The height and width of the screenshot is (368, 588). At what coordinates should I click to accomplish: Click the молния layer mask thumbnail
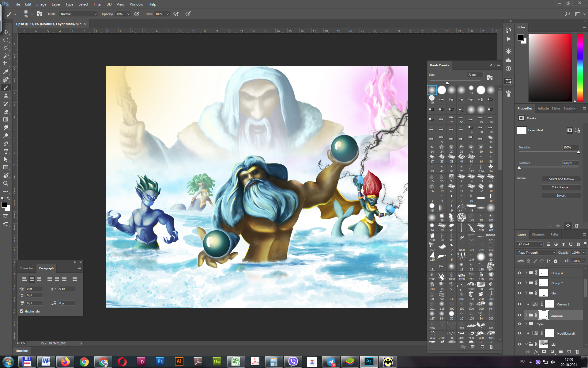(544, 315)
